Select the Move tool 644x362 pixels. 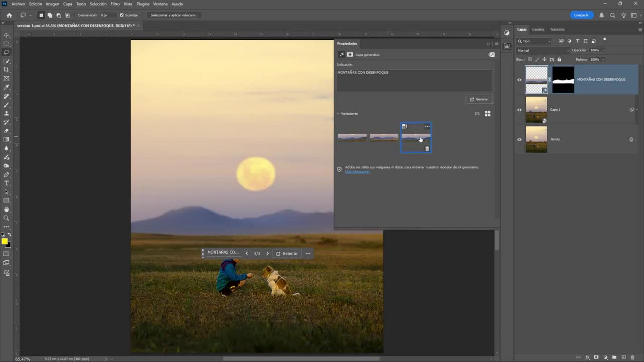click(x=6, y=35)
